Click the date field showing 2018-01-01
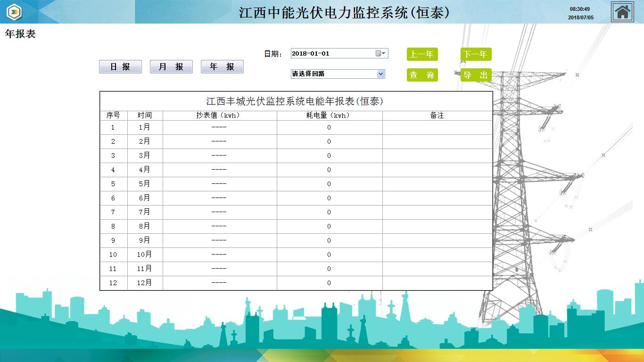 [332, 53]
